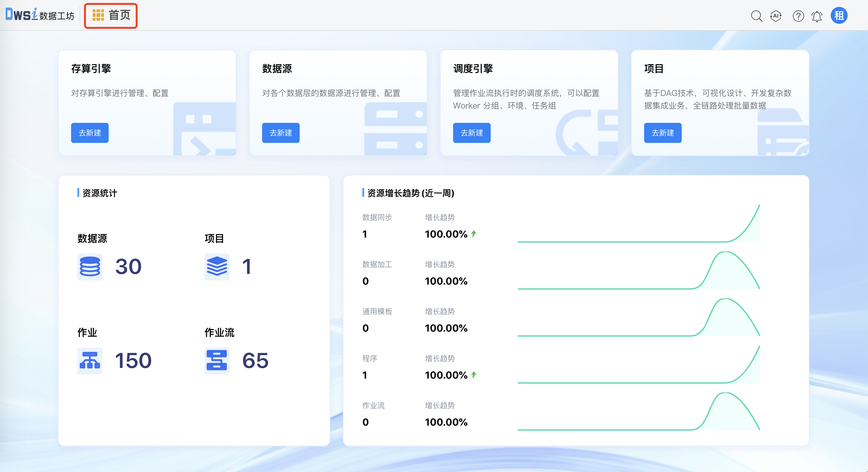Open the help question mark icon

[798, 15]
